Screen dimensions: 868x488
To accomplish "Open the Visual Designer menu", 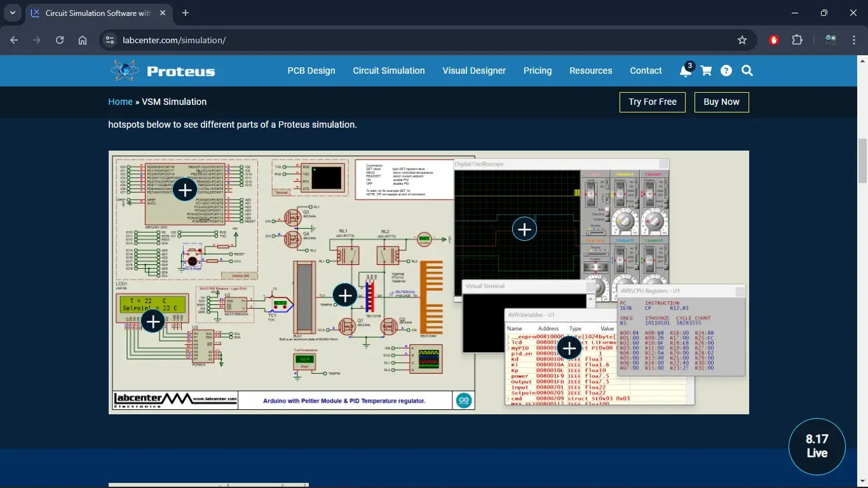I will 474,71.
